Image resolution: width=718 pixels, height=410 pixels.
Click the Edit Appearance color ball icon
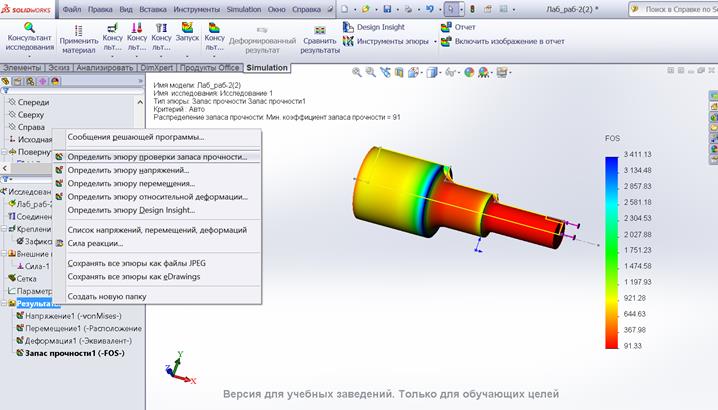coord(469,72)
